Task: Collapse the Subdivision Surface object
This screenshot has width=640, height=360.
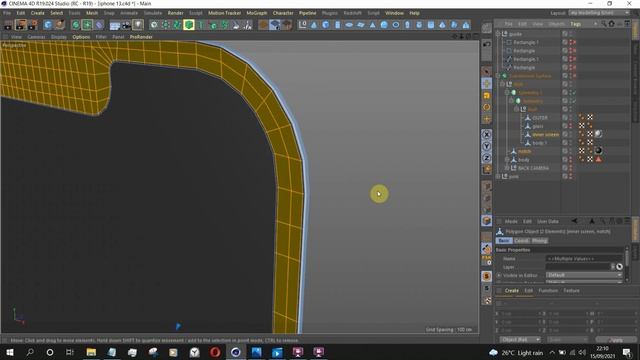Action: [x=498, y=76]
